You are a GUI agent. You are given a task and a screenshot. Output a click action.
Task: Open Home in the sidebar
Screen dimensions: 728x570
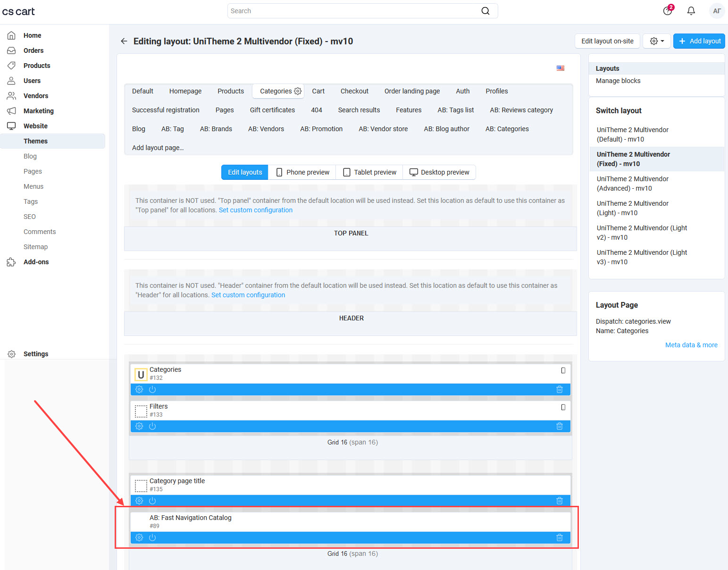(32, 35)
